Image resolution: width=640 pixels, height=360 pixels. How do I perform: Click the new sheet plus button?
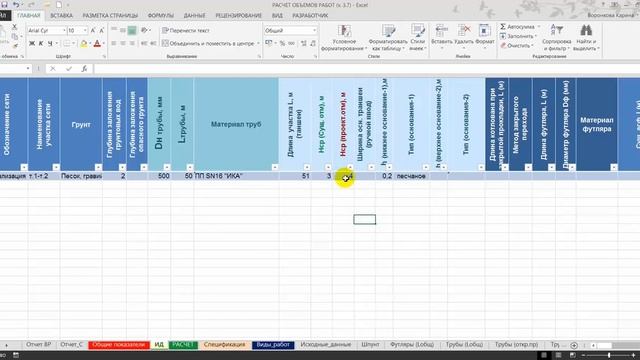tap(574, 345)
